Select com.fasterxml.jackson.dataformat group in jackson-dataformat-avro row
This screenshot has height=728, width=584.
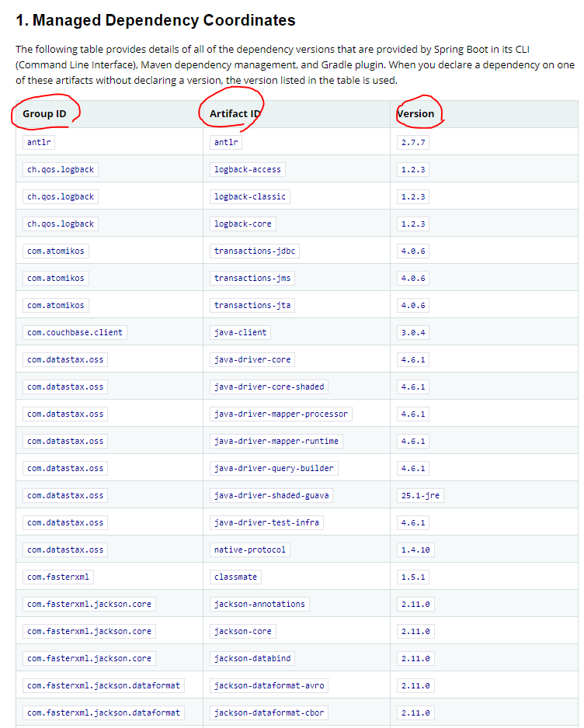coord(103,685)
